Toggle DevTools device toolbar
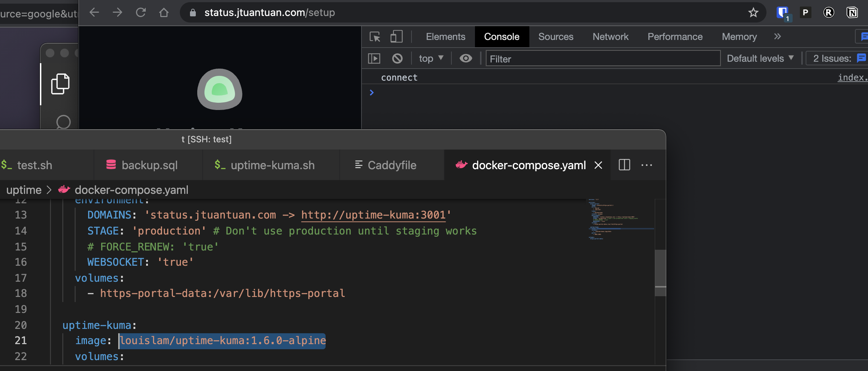This screenshot has height=371, width=868. click(x=396, y=37)
